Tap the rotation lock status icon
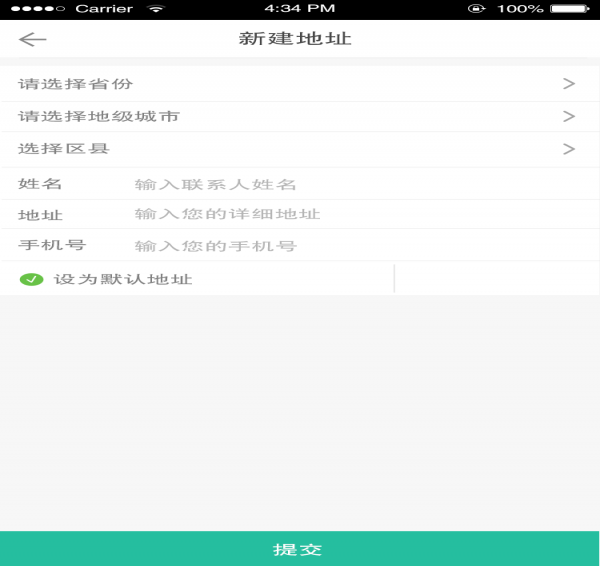Viewport: 600px width, 566px height. pyautogui.click(x=476, y=8)
